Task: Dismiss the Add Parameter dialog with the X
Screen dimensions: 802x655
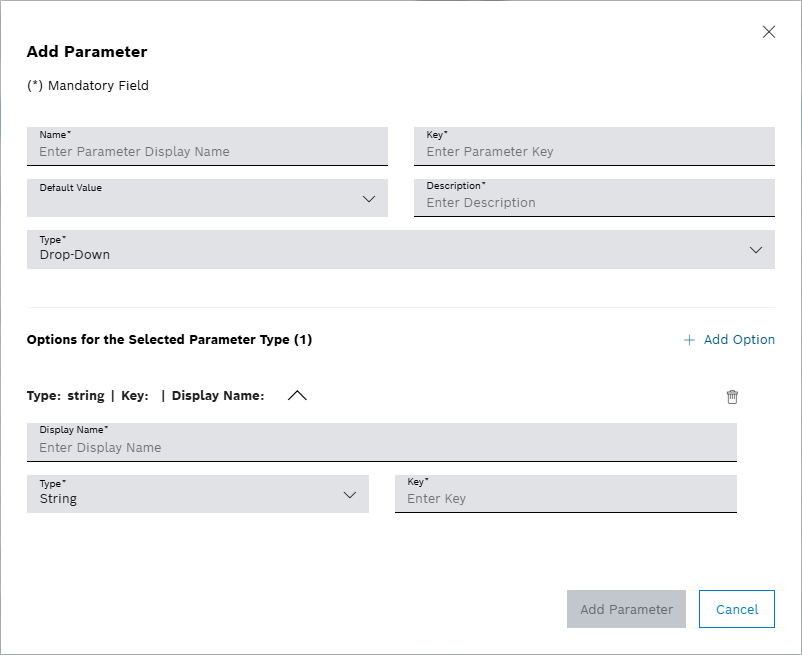Action: click(x=768, y=31)
